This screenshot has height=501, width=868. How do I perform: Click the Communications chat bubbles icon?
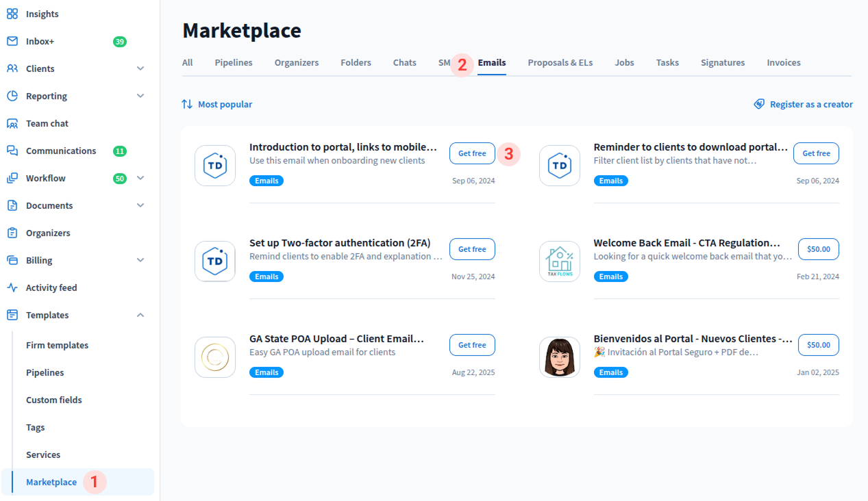pyautogui.click(x=12, y=151)
